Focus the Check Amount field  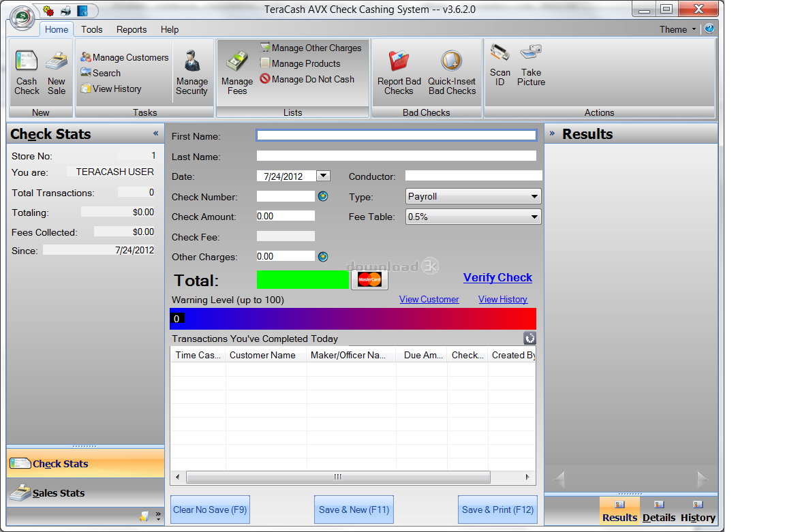coord(286,216)
